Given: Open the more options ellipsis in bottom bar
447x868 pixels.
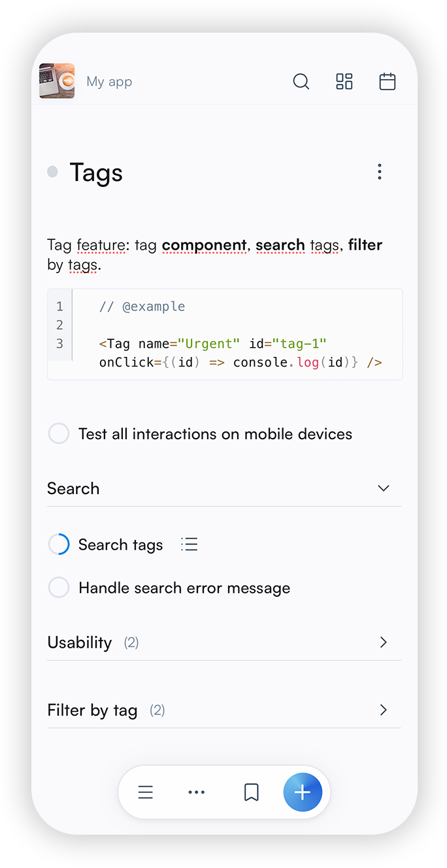Looking at the screenshot, I should click(196, 792).
